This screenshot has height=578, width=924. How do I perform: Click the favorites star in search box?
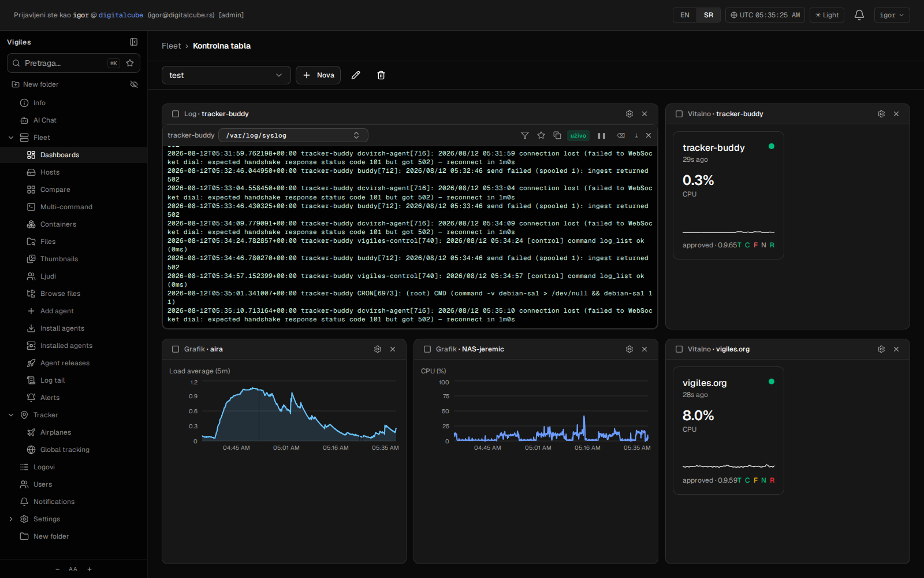pos(130,63)
